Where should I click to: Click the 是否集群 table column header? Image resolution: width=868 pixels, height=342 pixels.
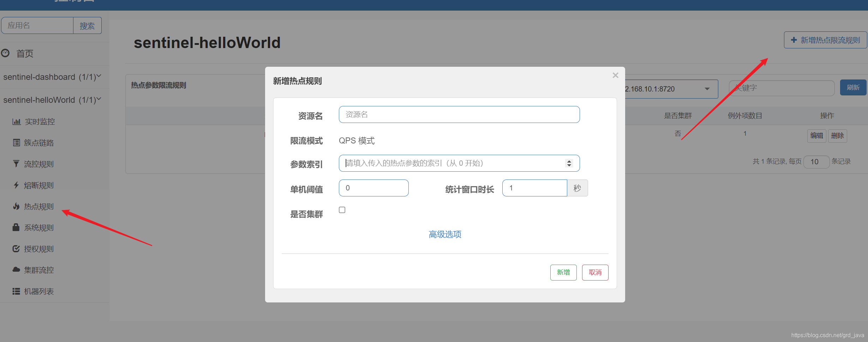678,116
